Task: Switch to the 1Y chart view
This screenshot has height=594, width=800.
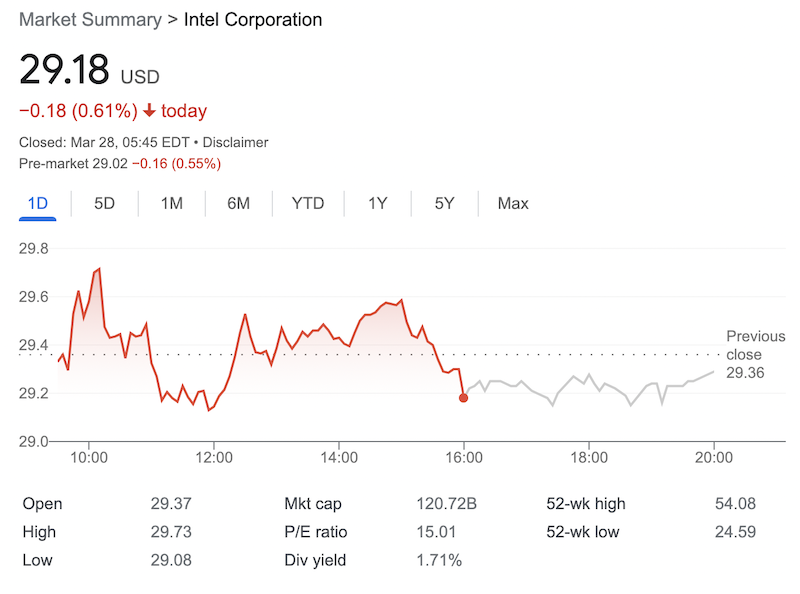Action: (378, 204)
